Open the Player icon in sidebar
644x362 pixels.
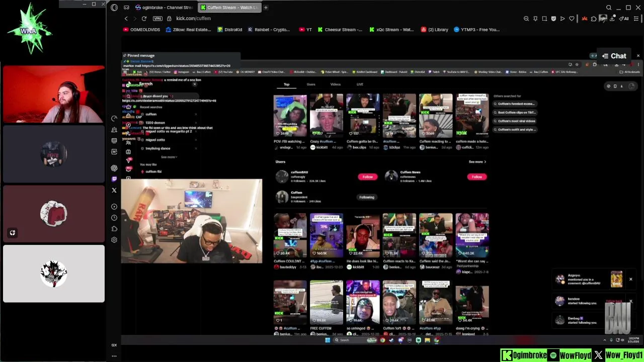(x=114, y=207)
